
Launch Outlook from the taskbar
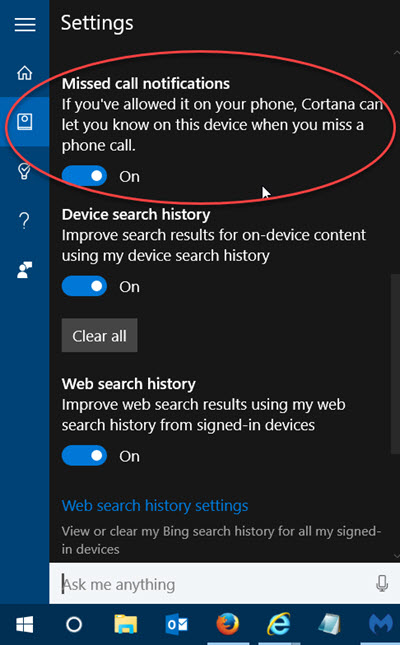pos(177,624)
